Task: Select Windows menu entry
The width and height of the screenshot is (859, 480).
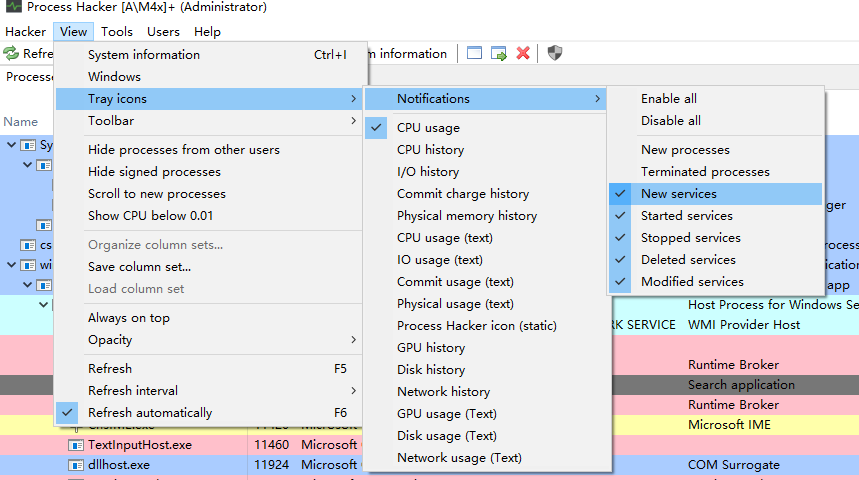Action: click(209, 77)
